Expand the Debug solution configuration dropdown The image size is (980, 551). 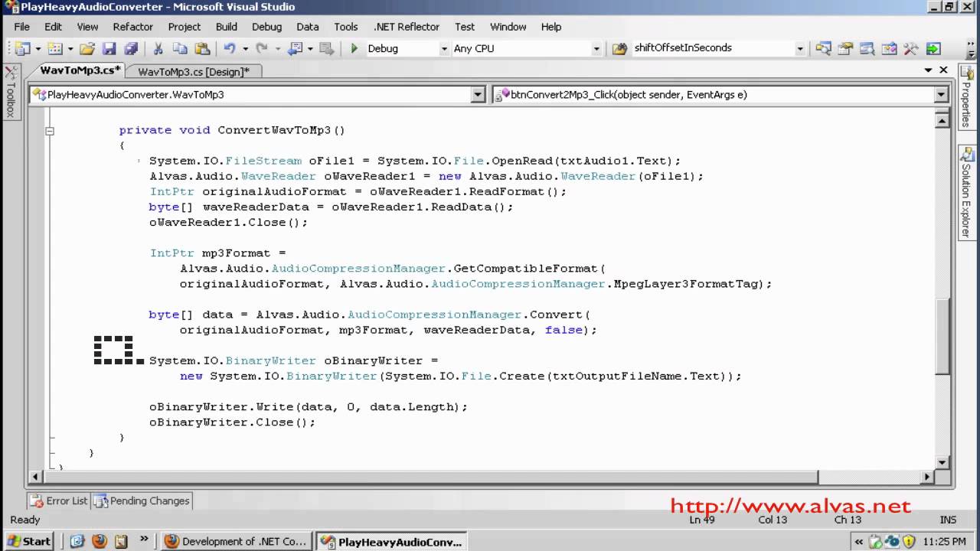[x=444, y=48]
